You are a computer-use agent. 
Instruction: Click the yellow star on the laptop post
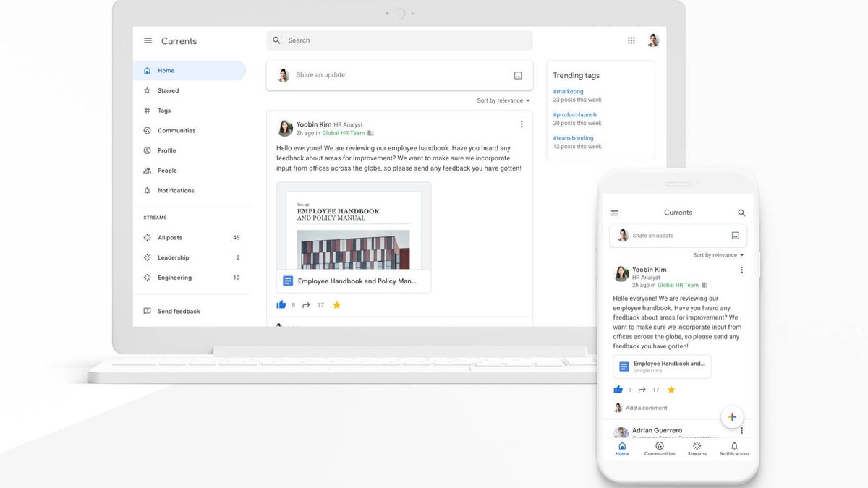[336, 305]
